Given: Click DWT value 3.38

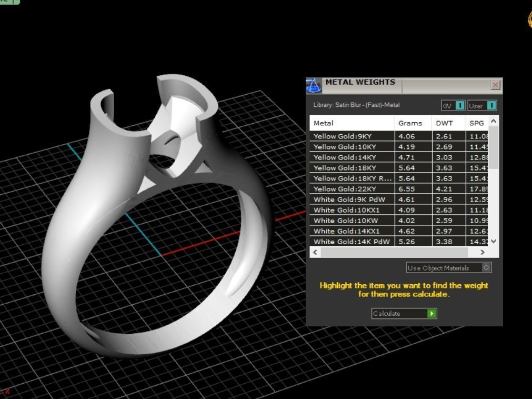Looking at the screenshot, I should (x=444, y=241).
